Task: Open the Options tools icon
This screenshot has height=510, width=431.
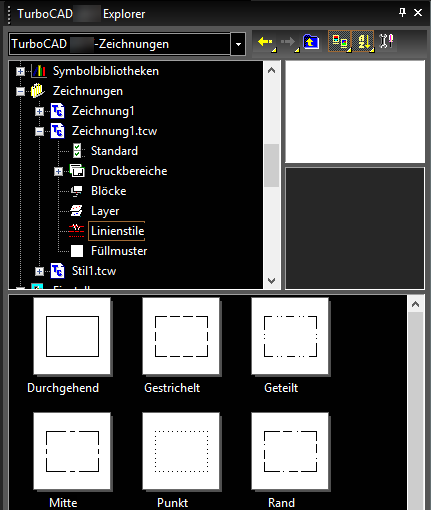Action: click(x=386, y=41)
